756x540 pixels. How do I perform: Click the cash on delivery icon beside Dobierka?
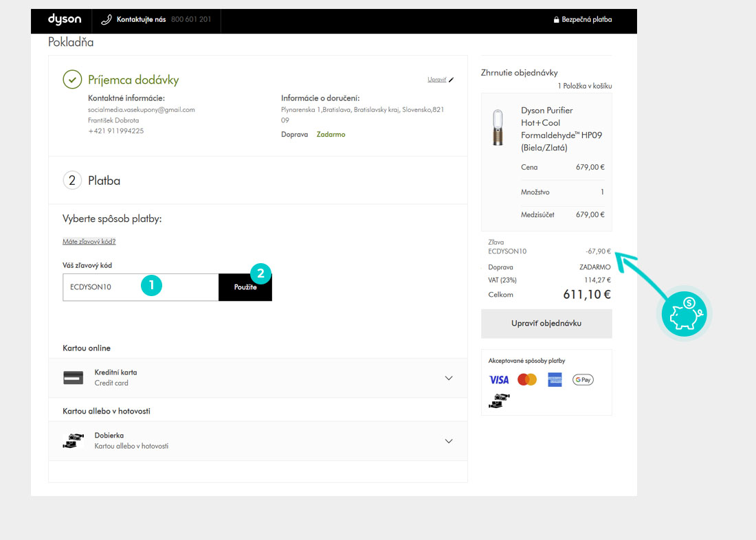[x=74, y=440]
